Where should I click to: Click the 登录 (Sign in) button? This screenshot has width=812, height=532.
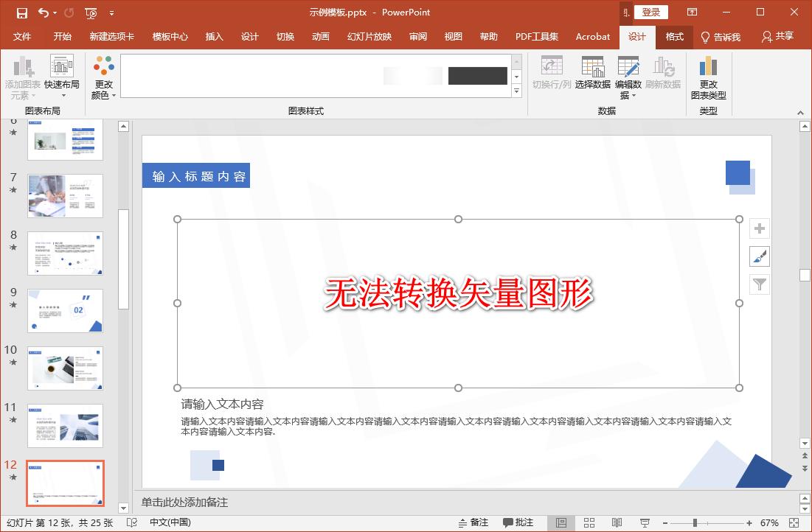click(651, 12)
